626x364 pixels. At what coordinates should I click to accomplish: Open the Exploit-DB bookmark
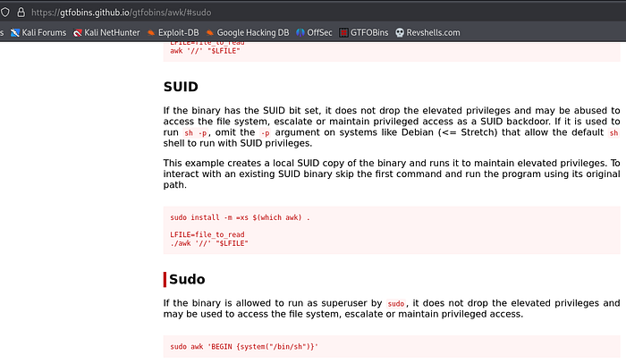point(173,33)
